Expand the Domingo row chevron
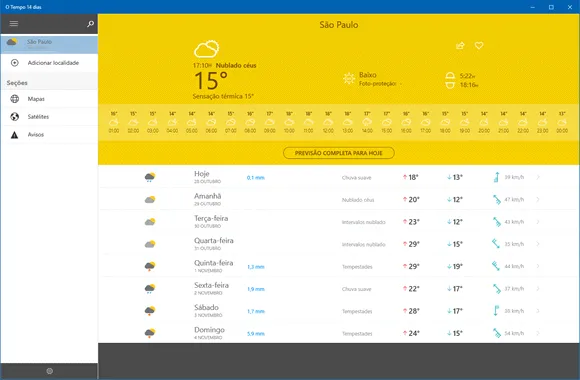The height and width of the screenshot is (380, 580). tap(538, 333)
